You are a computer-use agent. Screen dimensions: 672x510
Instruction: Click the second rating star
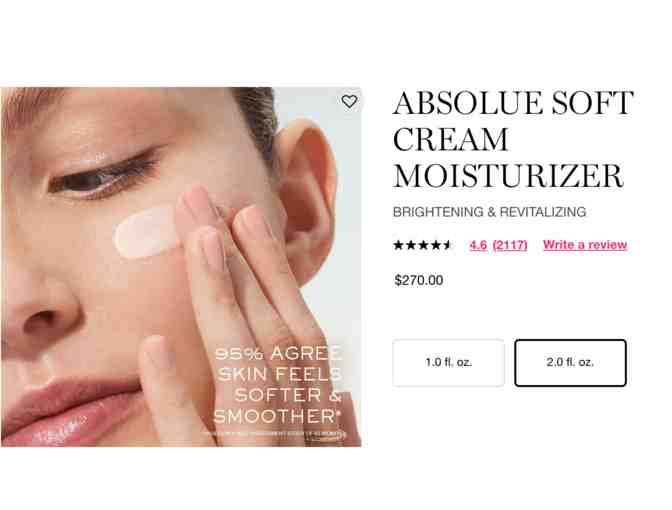pyautogui.click(x=411, y=245)
